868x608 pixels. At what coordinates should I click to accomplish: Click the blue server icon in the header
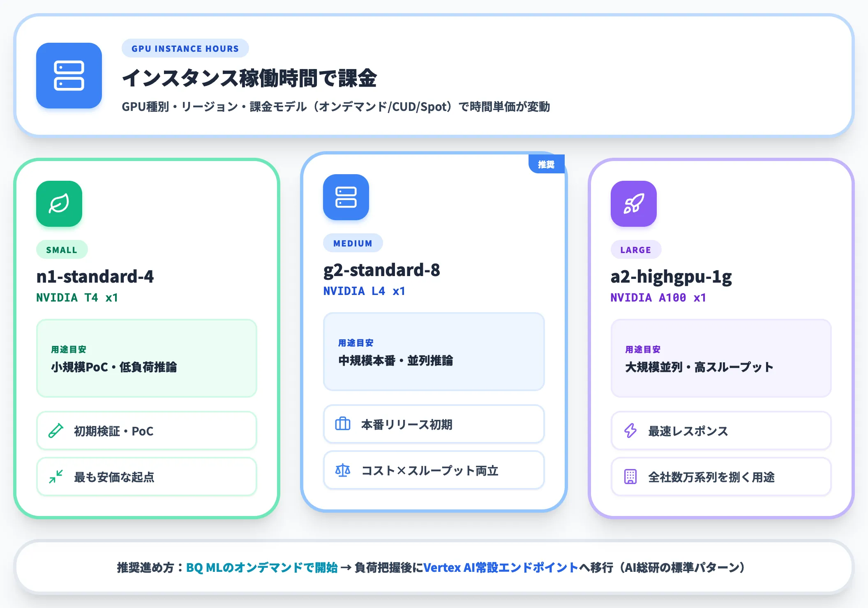coord(69,76)
